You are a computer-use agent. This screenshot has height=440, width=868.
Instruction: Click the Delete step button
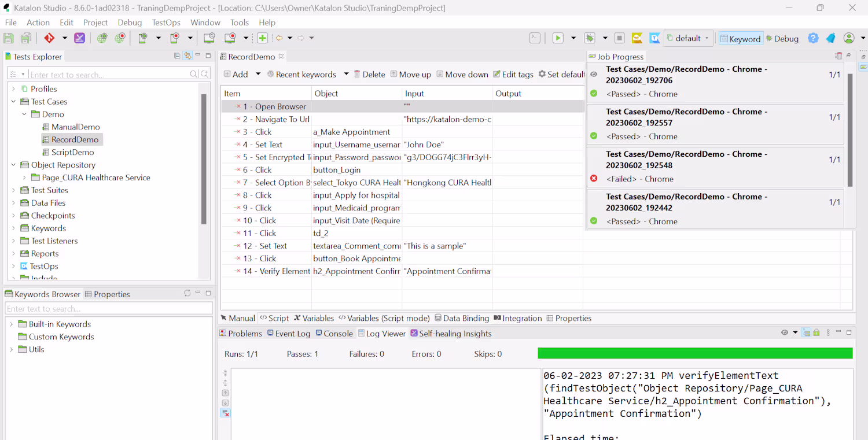(x=369, y=74)
